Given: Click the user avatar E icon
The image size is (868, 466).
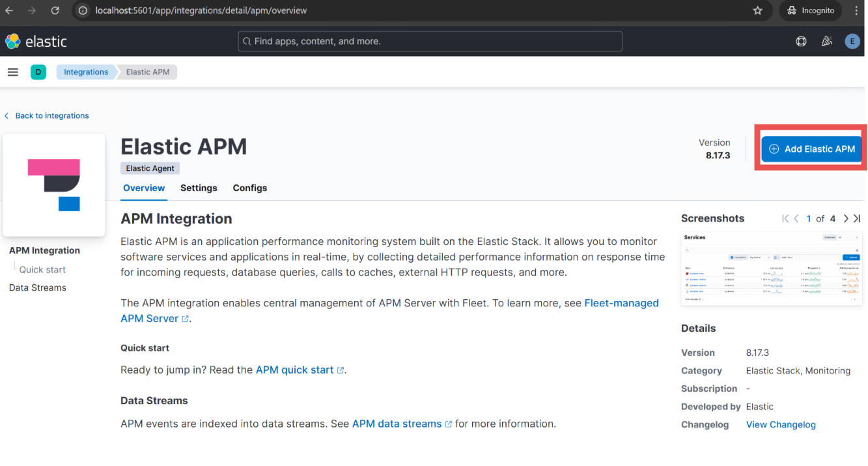Looking at the screenshot, I should [852, 42].
